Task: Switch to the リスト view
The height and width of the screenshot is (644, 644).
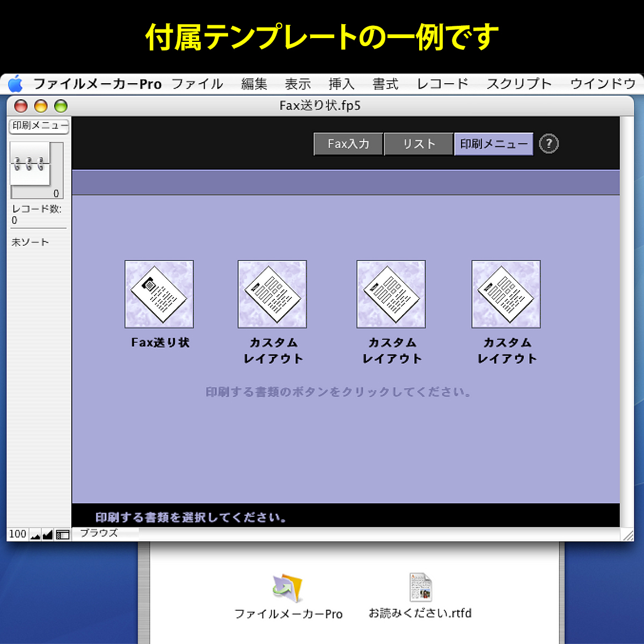Action: pyautogui.click(x=419, y=144)
